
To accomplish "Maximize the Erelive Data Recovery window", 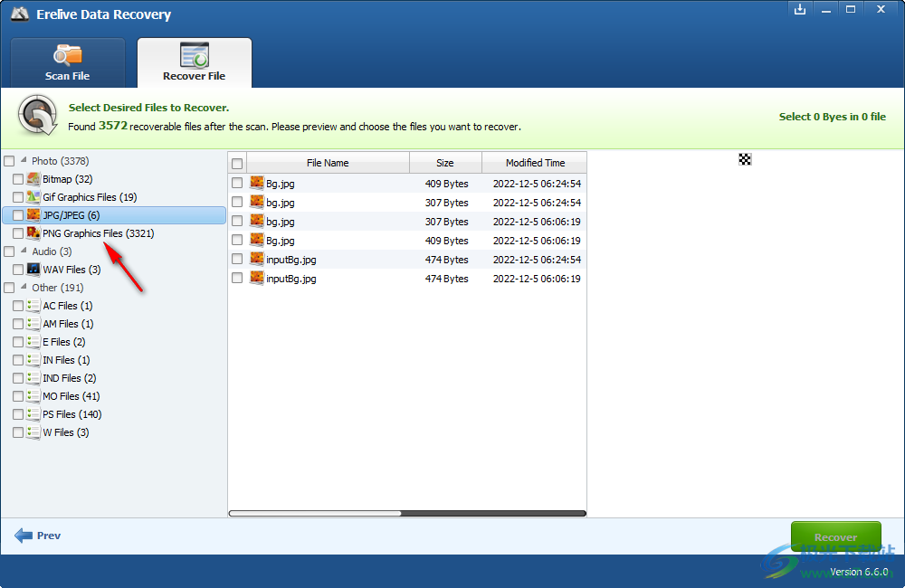I will coord(851,9).
